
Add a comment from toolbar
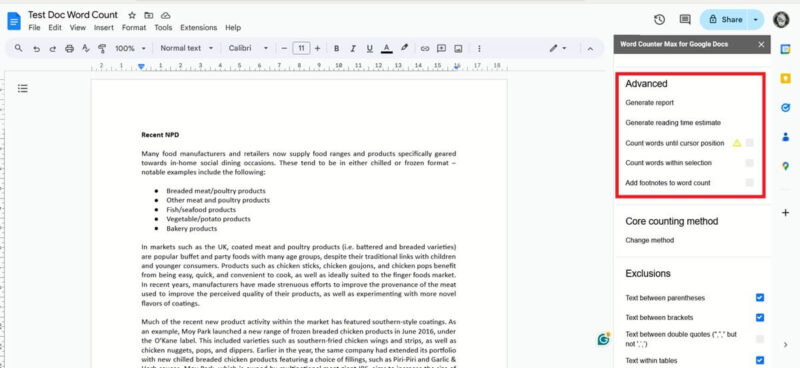441,48
